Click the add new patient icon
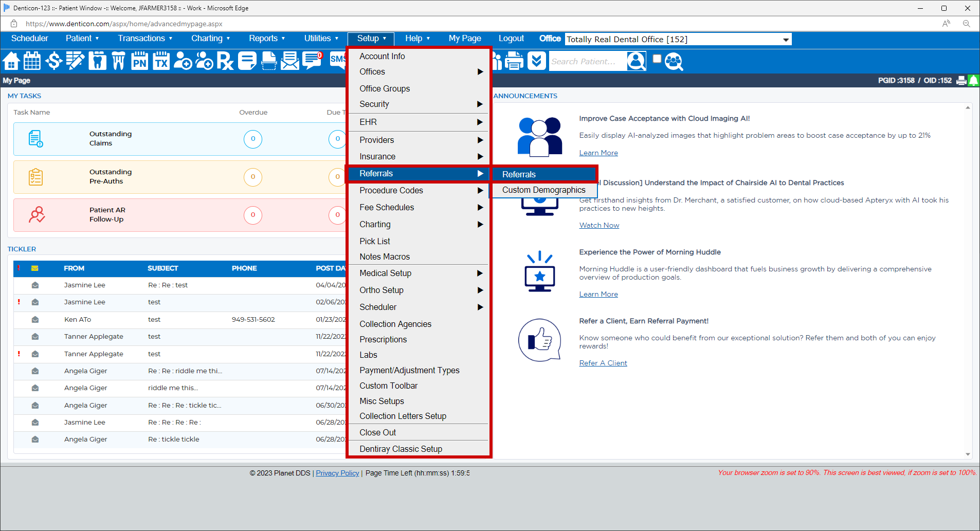This screenshot has height=531, width=980. [183, 61]
